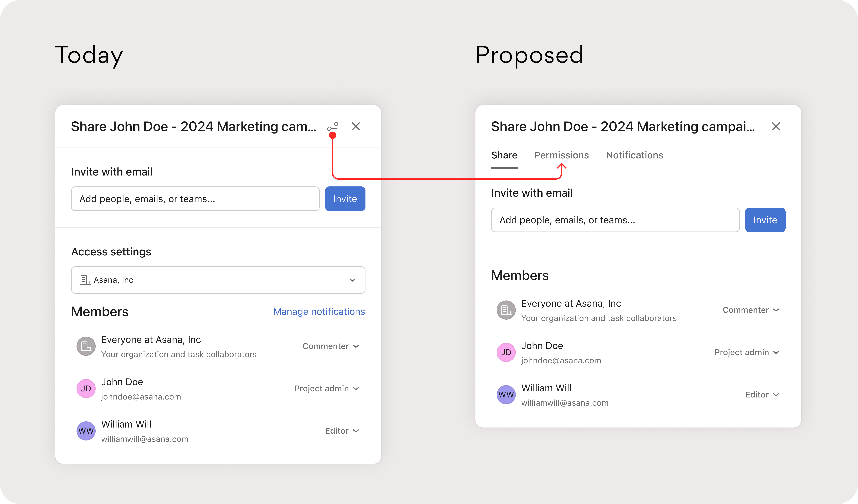This screenshot has width=858, height=504.
Task: Click Invite in the Today dialog
Action: click(x=345, y=199)
